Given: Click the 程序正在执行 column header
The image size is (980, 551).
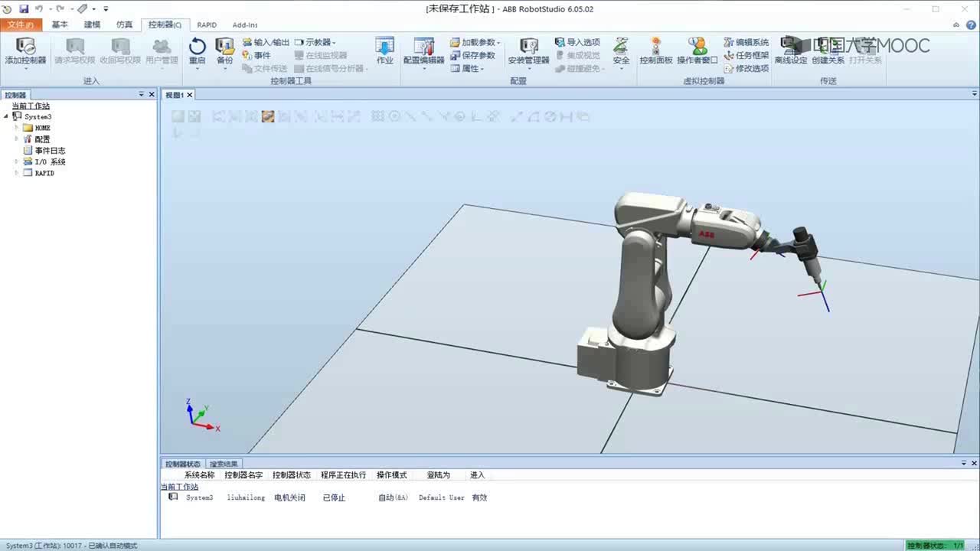Looking at the screenshot, I should [x=344, y=475].
